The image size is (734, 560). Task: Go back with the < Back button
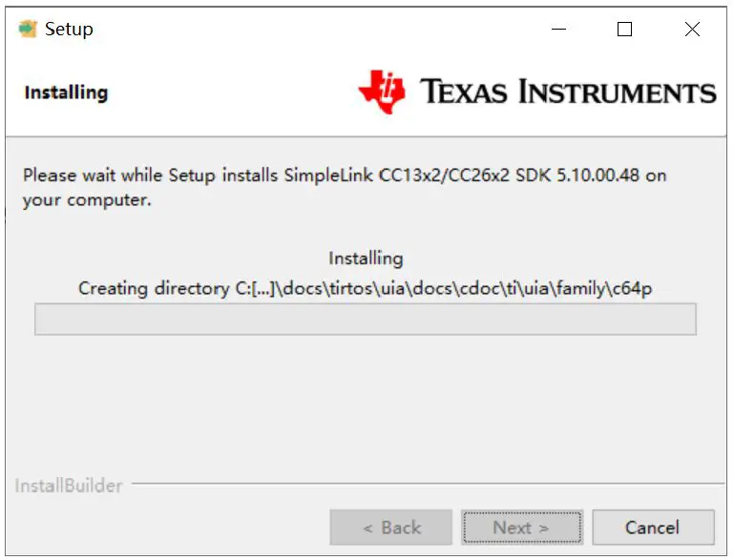(391, 528)
